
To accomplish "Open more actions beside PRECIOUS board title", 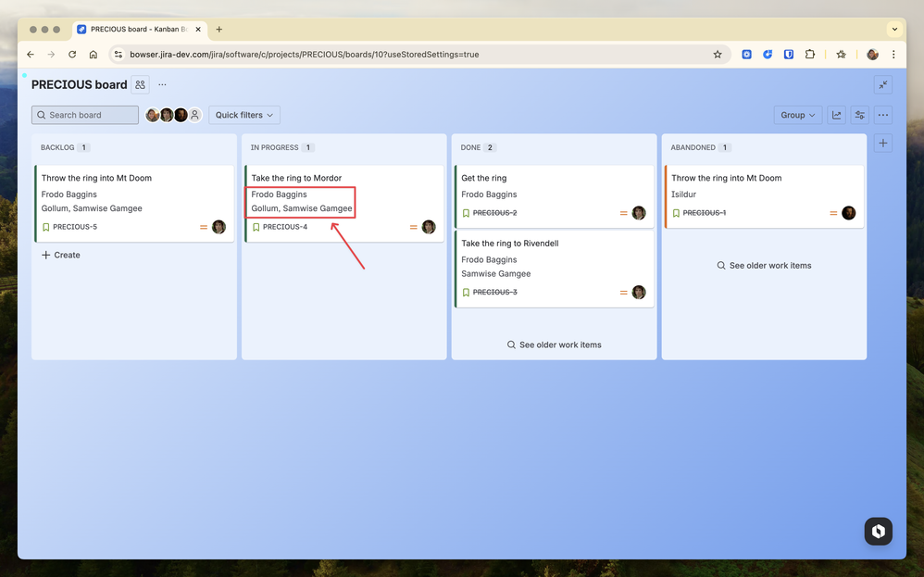I will 162,85.
